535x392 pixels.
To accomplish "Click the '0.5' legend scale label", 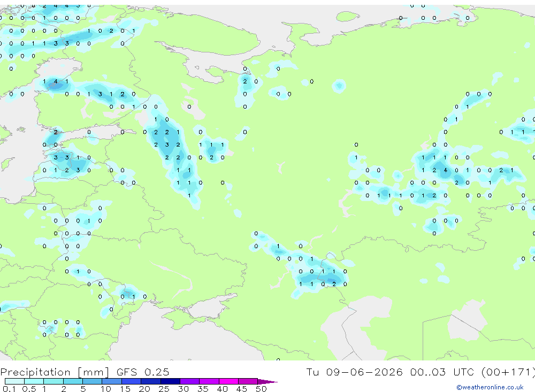I will tap(29, 389).
